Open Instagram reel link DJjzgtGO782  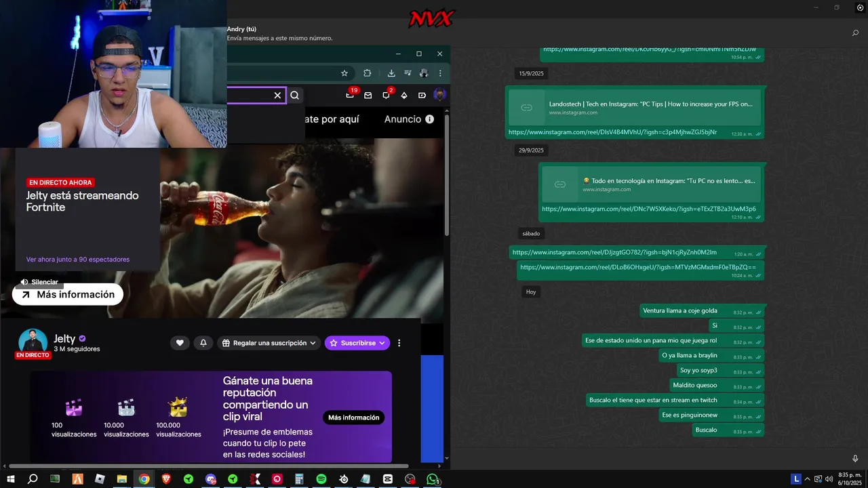(614, 252)
